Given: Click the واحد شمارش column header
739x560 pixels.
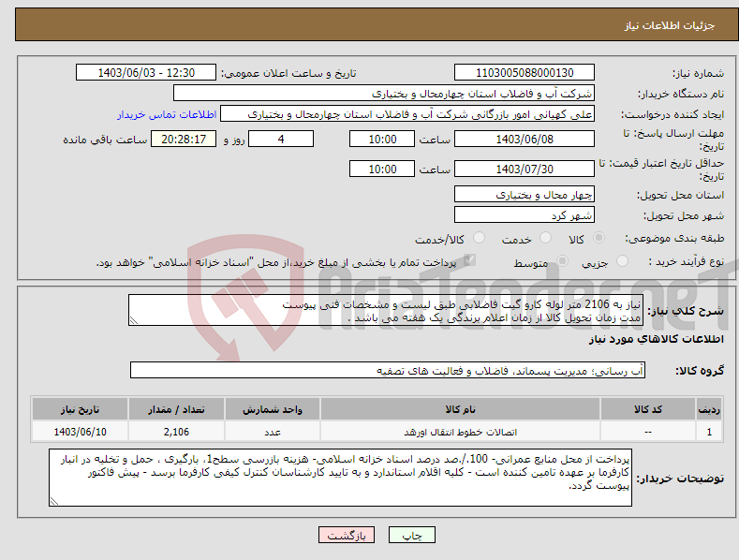Looking at the screenshot, I should click(x=272, y=409).
